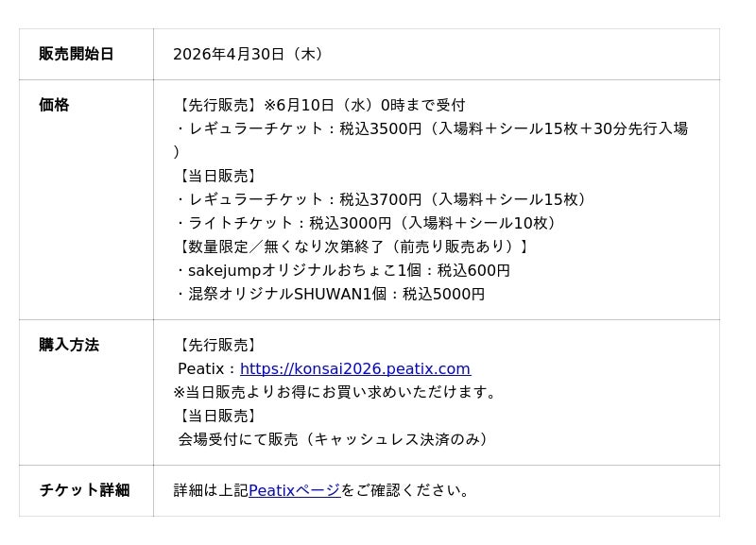This screenshot has width=756, height=545.
Task: Click the をご確認ください text
Action: point(406,490)
